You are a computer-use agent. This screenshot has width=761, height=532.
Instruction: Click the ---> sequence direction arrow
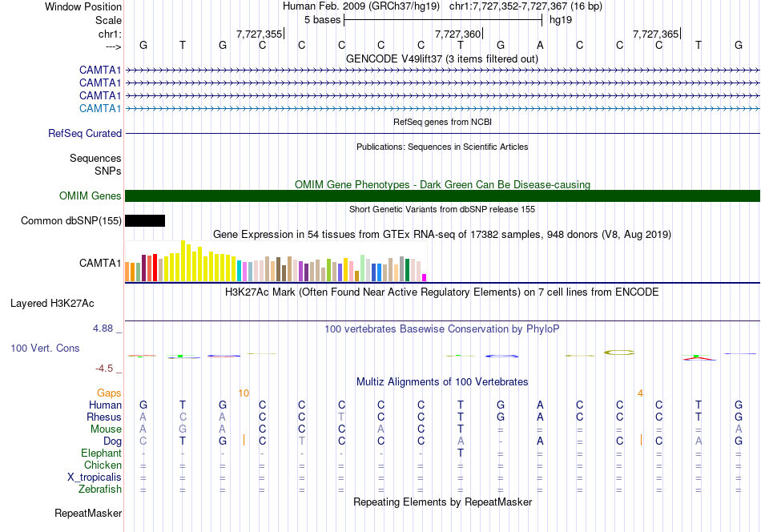[x=113, y=46]
